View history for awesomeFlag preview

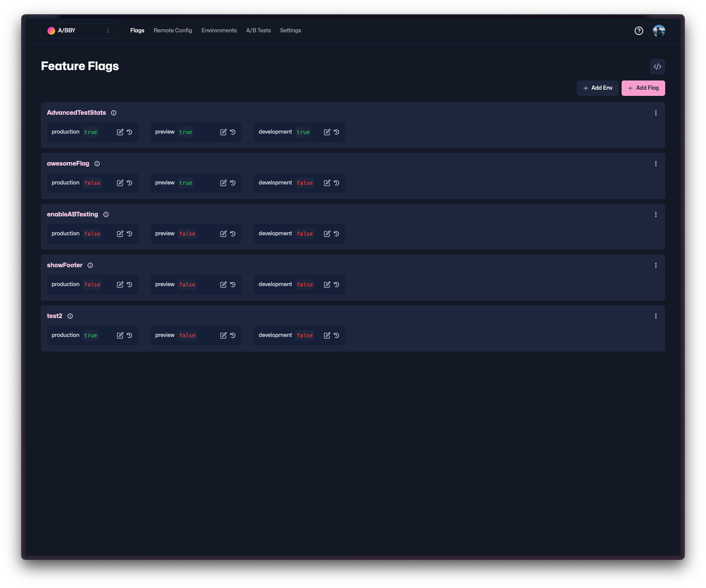pyautogui.click(x=233, y=183)
